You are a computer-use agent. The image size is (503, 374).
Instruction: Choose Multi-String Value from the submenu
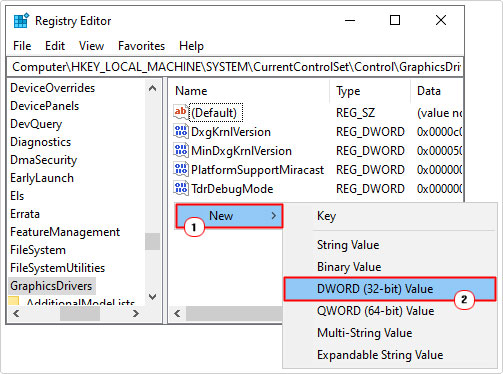(x=365, y=333)
